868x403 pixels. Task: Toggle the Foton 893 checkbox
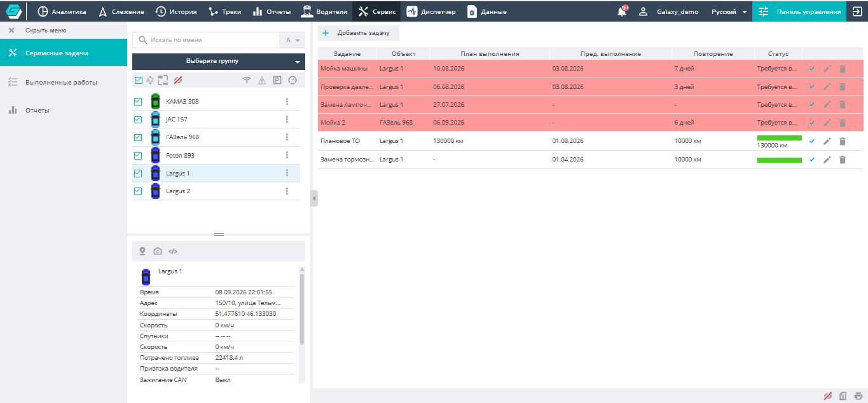pos(138,155)
